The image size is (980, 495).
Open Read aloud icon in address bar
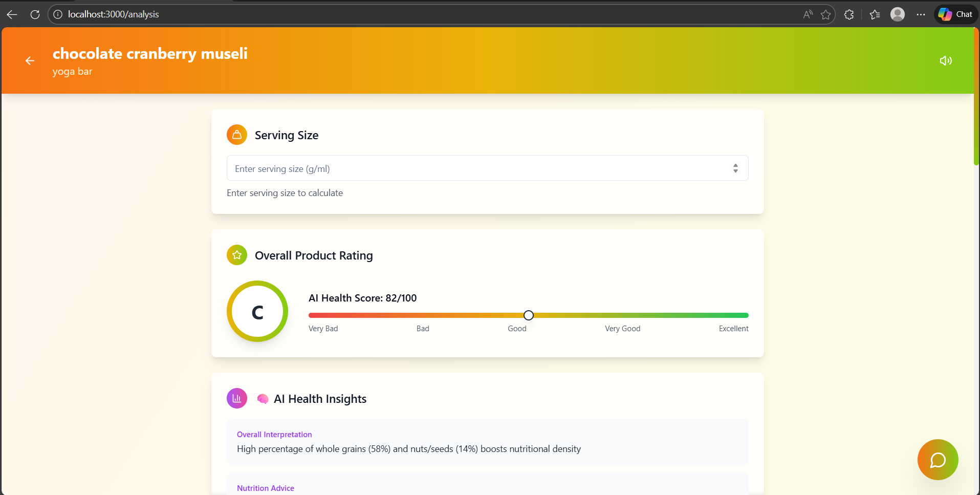[808, 14]
